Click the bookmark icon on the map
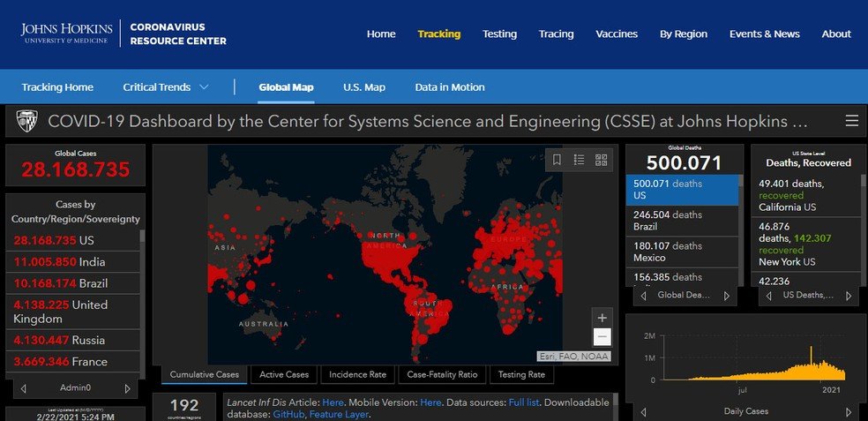868x421 pixels. coord(557,160)
